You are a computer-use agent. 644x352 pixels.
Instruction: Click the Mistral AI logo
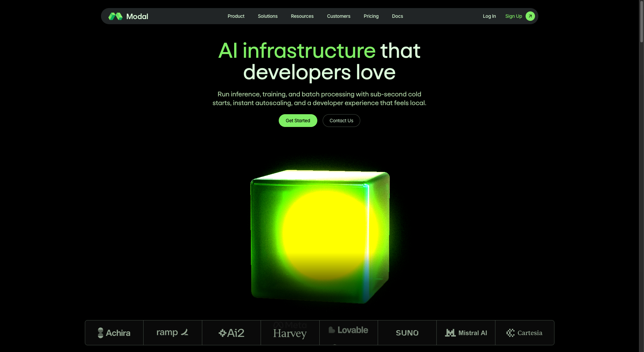466,333
